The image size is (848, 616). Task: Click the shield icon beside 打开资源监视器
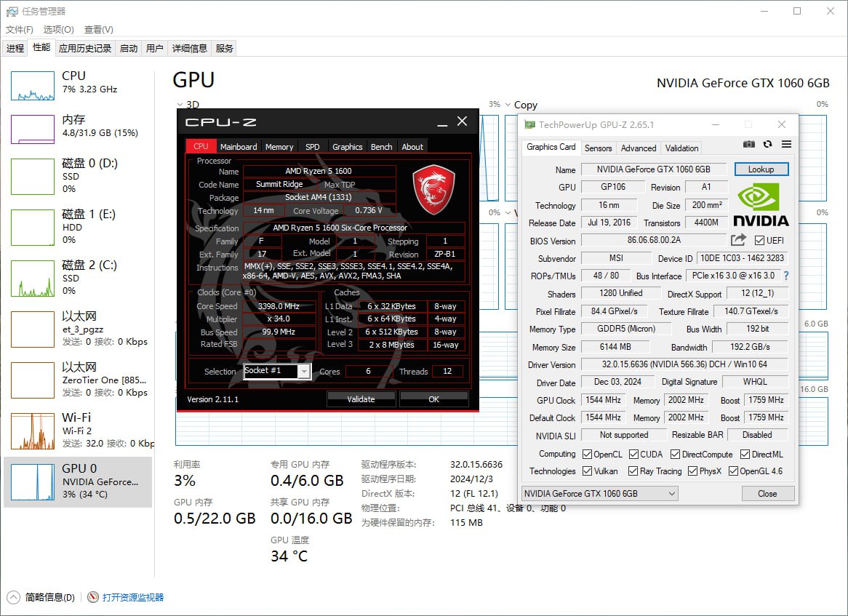click(x=92, y=596)
